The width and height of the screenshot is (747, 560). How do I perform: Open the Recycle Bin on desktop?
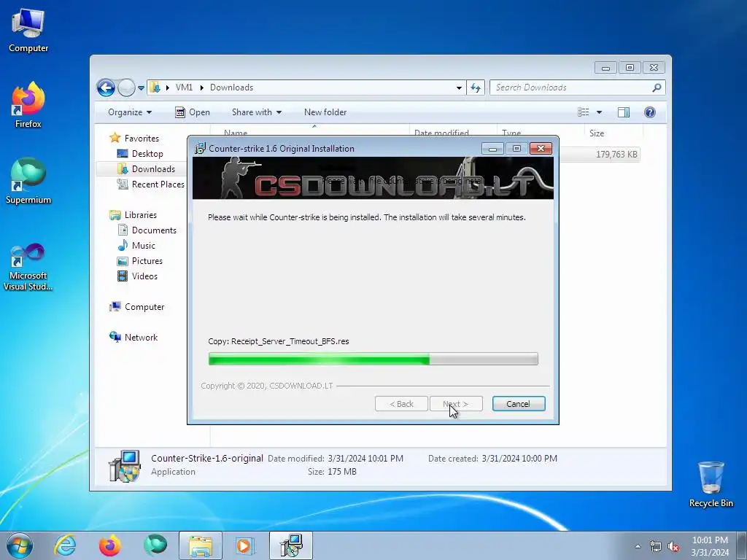tap(711, 484)
